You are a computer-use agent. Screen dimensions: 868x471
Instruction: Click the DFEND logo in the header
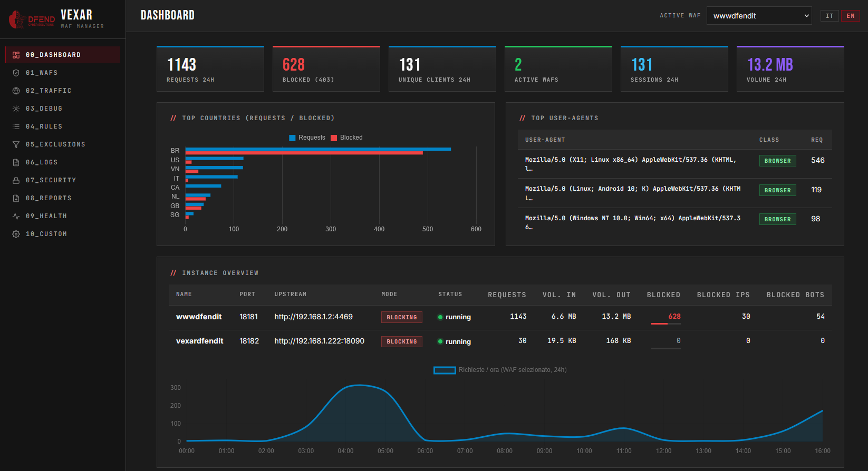(32, 19)
